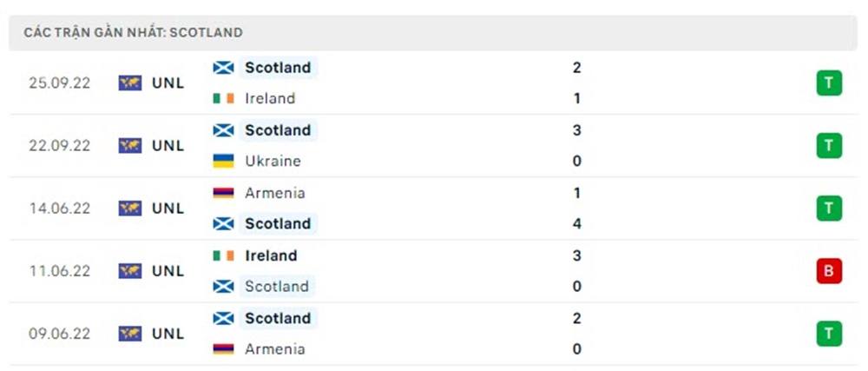Open Ukraine team link
868x371 pixels.
click(x=273, y=162)
